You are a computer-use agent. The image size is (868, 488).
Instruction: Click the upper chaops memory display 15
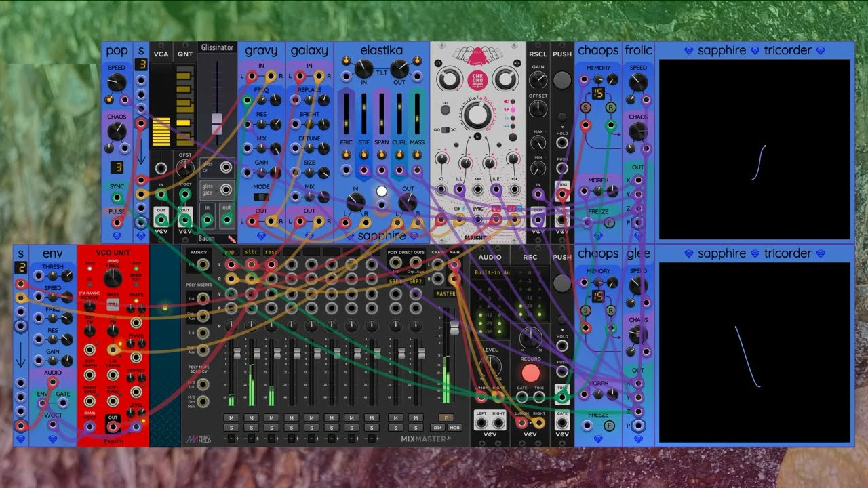pyautogui.click(x=597, y=94)
